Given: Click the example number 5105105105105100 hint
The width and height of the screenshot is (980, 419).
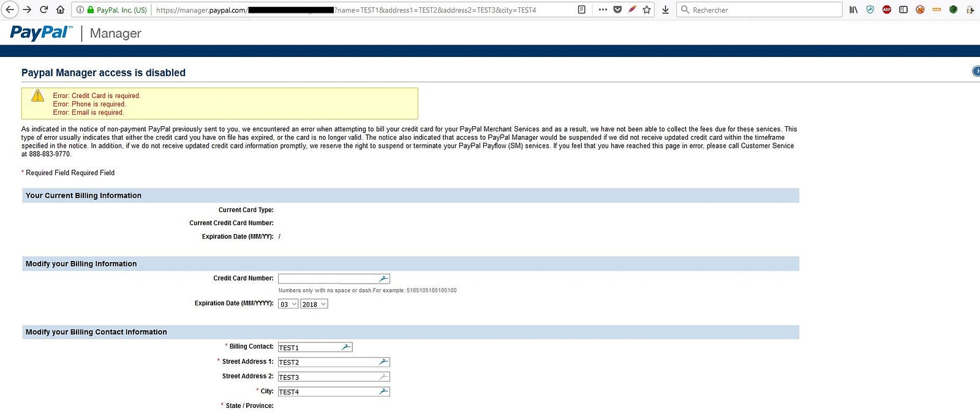Looking at the screenshot, I should 432,290.
